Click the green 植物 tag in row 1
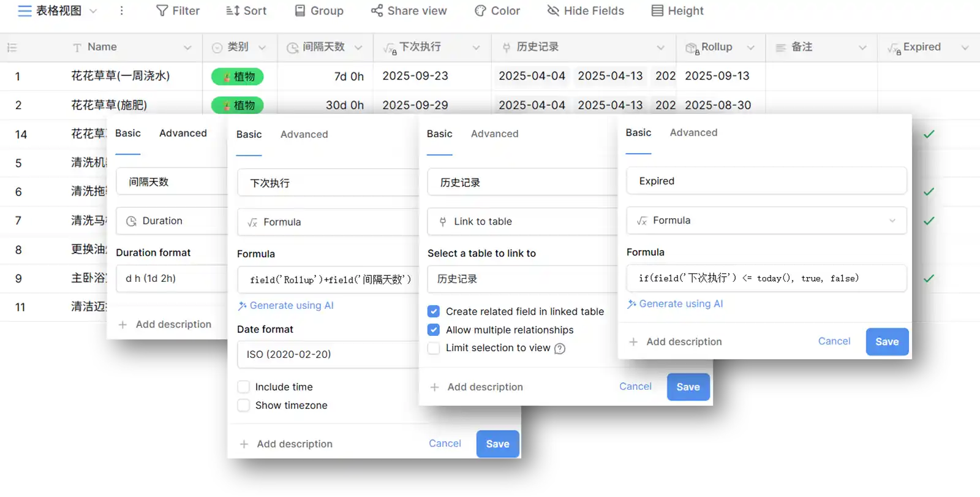Image resolution: width=980 pixels, height=497 pixels. click(238, 77)
